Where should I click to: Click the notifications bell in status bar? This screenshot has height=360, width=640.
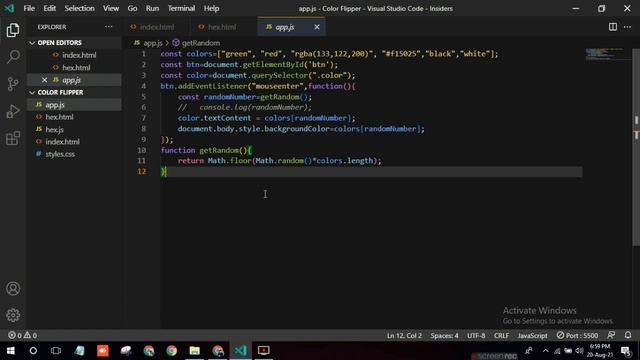tap(628, 335)
